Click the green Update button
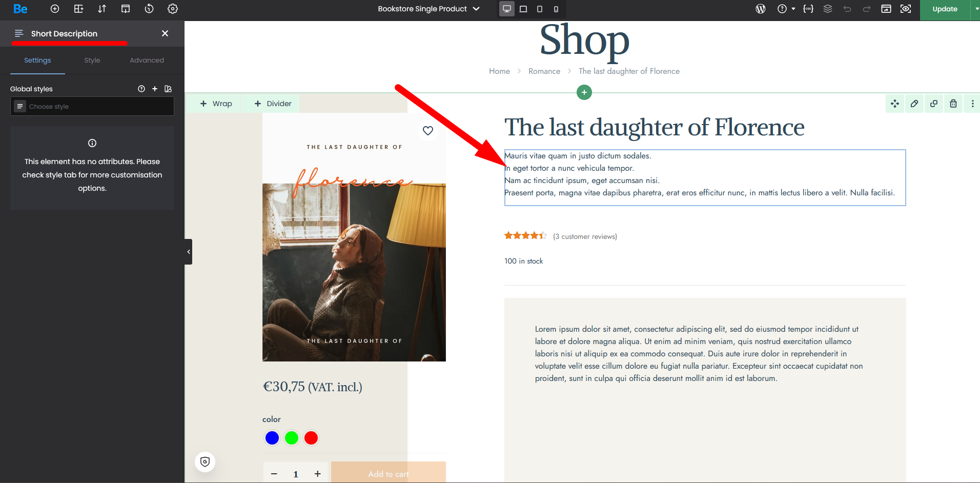The image size is (980, 483). click(x=945, y=9)
